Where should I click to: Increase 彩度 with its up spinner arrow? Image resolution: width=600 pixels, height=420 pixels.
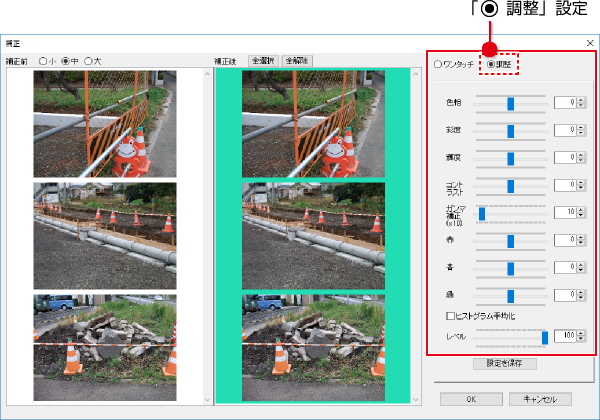[581, 128]
